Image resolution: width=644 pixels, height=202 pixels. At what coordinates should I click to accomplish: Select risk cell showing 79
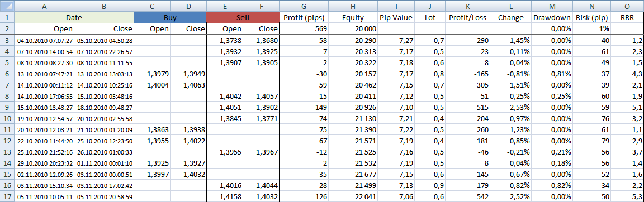click(x=592, y=141)
